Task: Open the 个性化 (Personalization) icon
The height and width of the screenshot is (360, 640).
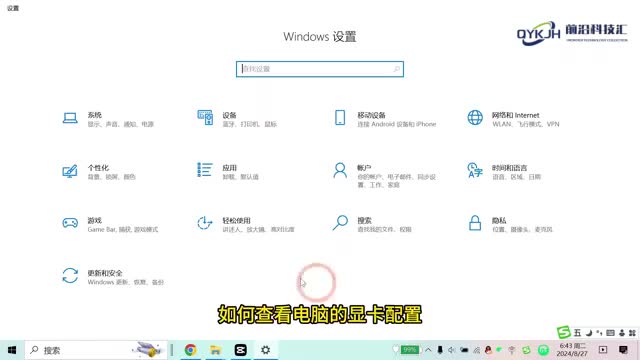Action: (70, 171)
